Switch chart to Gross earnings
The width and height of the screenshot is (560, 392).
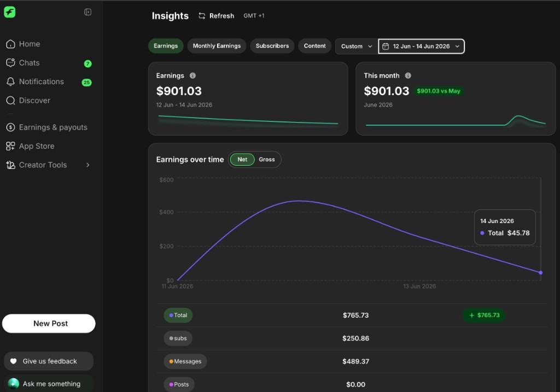click(267, 160)
